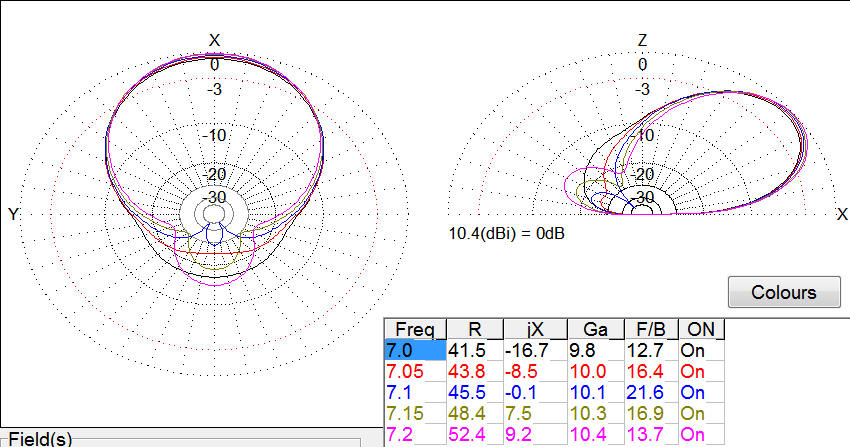850x447 pixels.
Task: Select the 7.05 frequency cell
Action: click(x=414, y=372)
